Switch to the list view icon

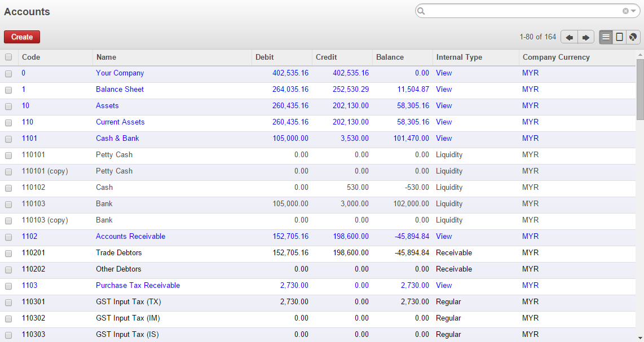coord(605,37)
